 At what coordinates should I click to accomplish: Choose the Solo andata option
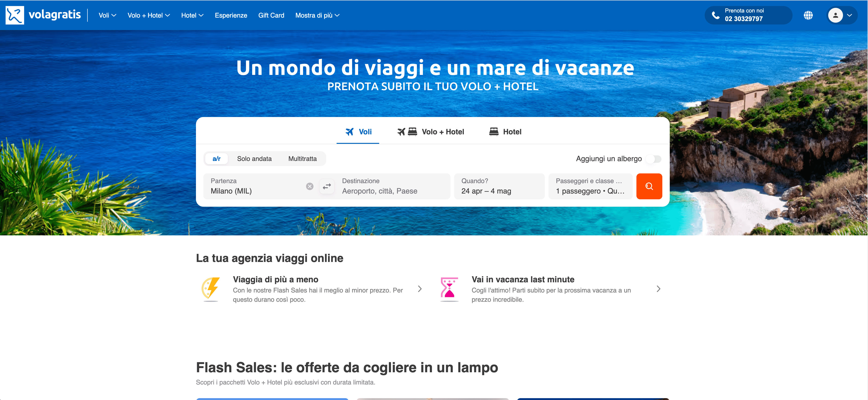point(254,158)
